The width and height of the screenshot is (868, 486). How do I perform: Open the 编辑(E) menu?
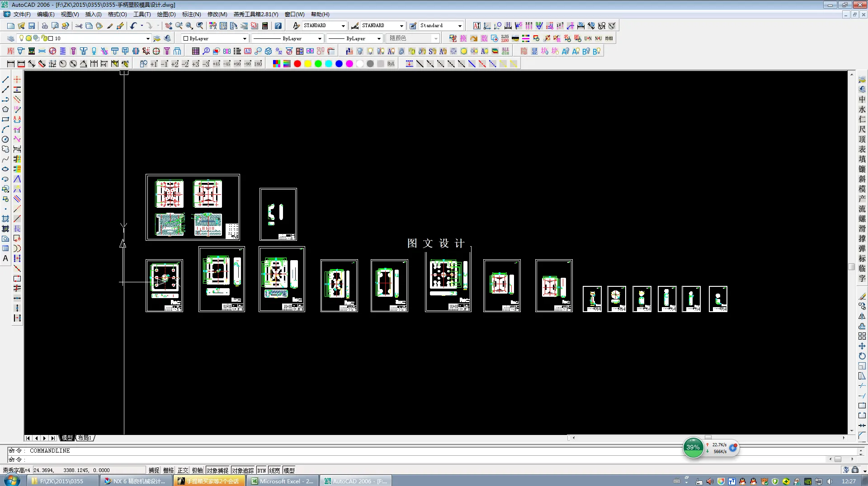46,14
